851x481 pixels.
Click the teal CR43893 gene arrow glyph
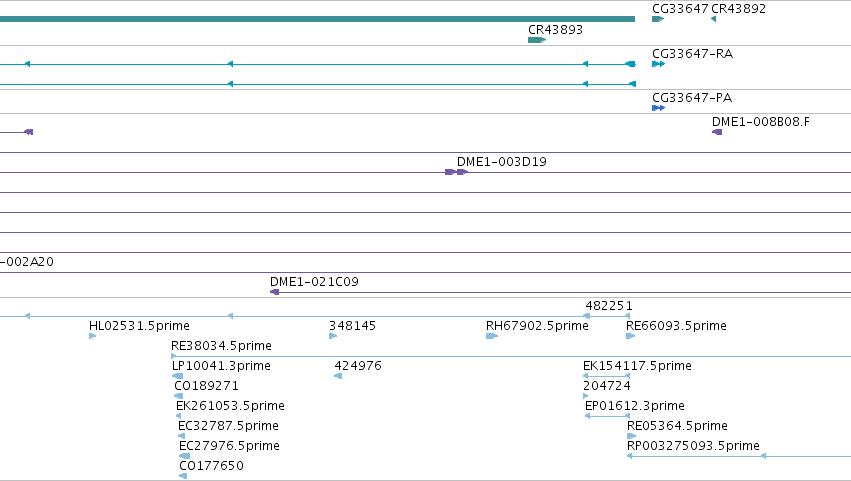coord(537,40)
